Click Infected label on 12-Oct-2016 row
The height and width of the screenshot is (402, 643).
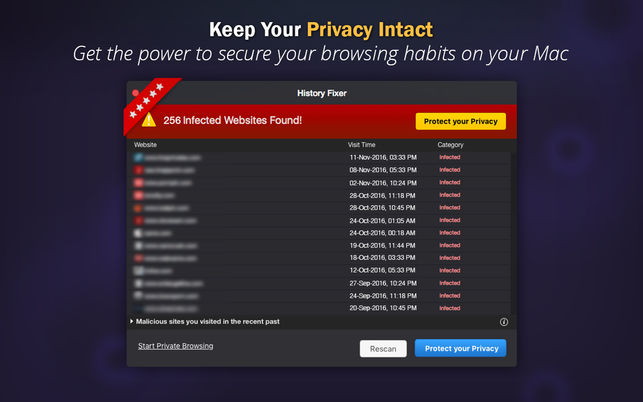click(450, 270)
